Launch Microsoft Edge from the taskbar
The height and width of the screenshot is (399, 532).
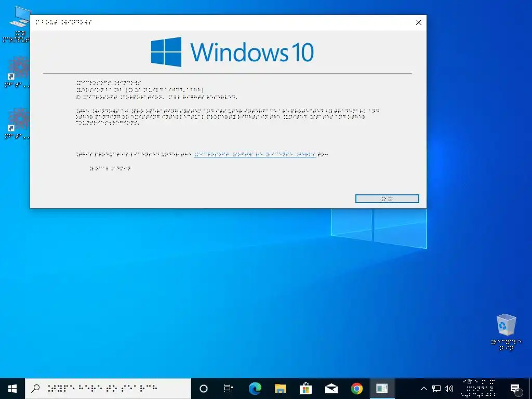pyautogui.click(x=255, y=389)
